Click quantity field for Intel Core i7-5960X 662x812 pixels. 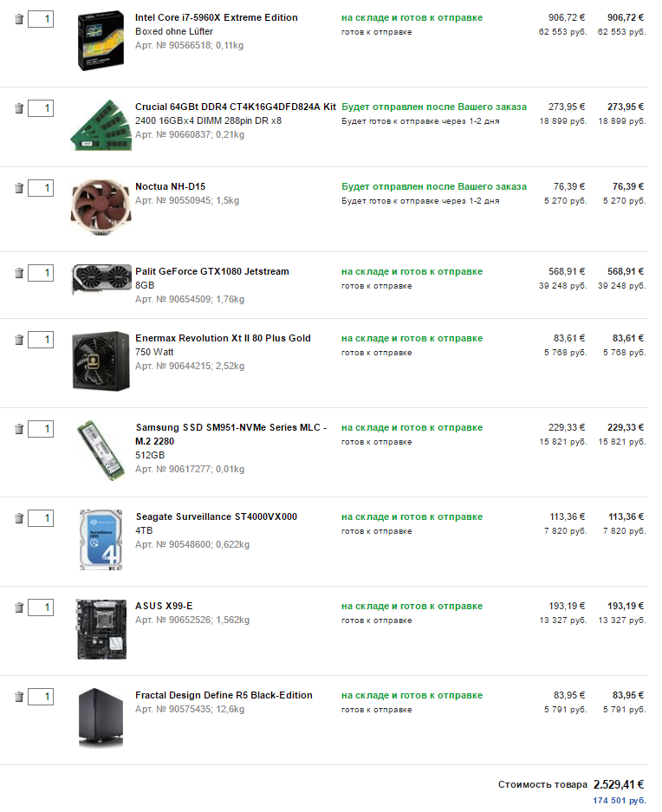[x=41, y=18]
